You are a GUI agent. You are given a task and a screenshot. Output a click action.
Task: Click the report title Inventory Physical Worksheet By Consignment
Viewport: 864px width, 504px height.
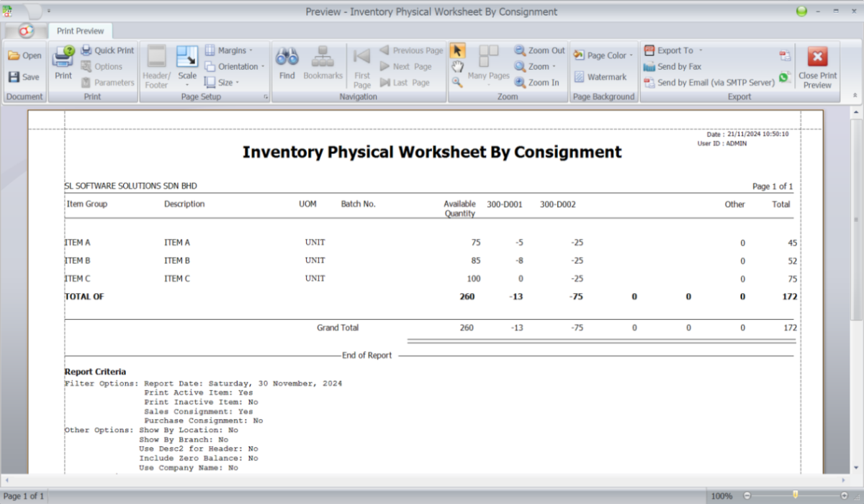coord(432,152)
